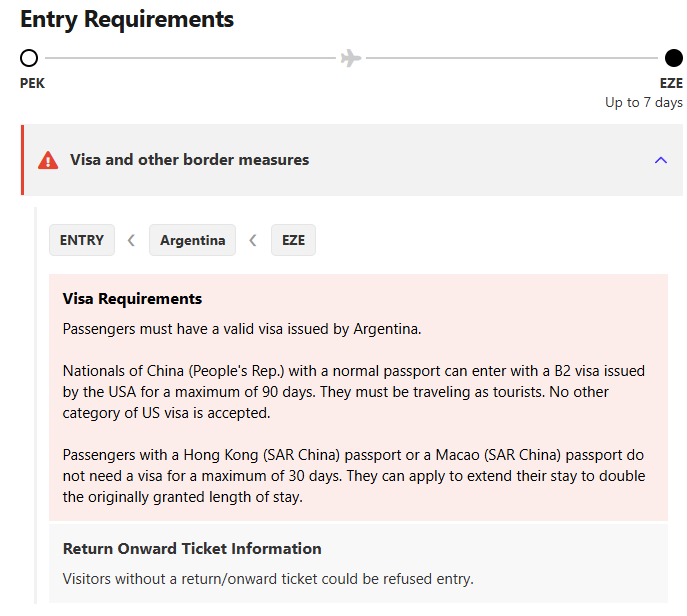Click the Visa and other border measures header
Image resolution: width=687 pixels, height=616 pixels.
190,160
